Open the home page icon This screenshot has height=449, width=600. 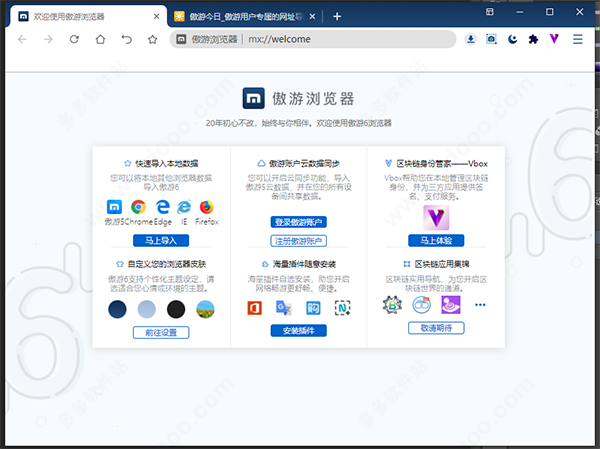pyautogui.click(x=100, y=39)
